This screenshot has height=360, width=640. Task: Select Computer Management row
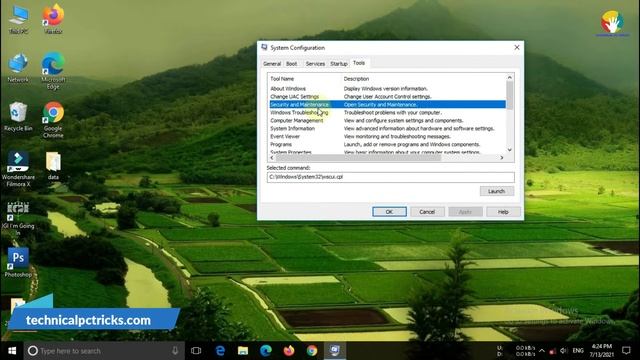point(387,120)
